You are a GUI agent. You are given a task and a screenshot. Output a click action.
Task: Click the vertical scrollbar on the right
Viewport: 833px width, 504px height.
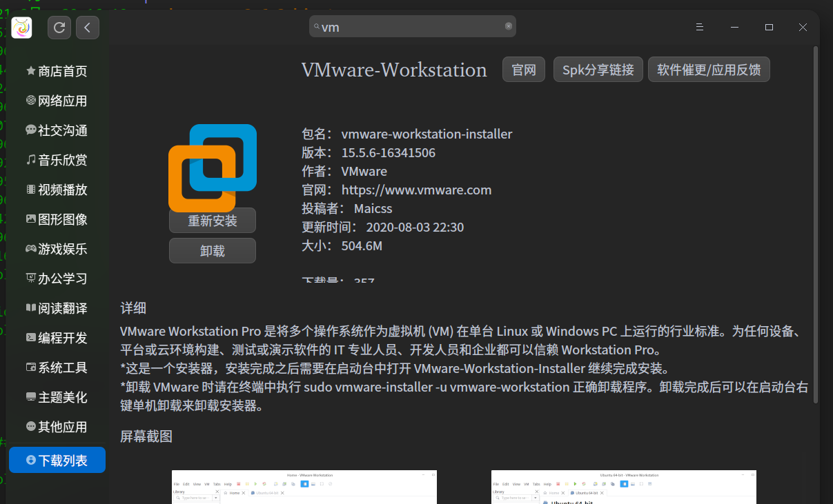click(816, 225)
